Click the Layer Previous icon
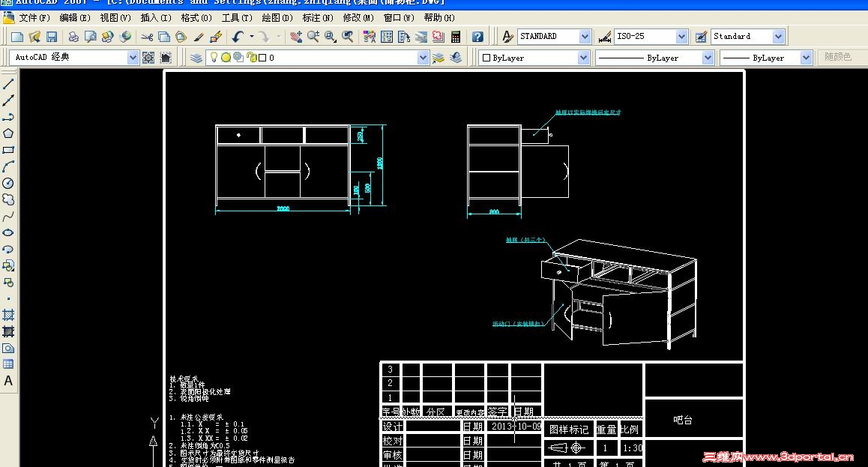Screen dimensions: 868x467 tap(456, 58)
